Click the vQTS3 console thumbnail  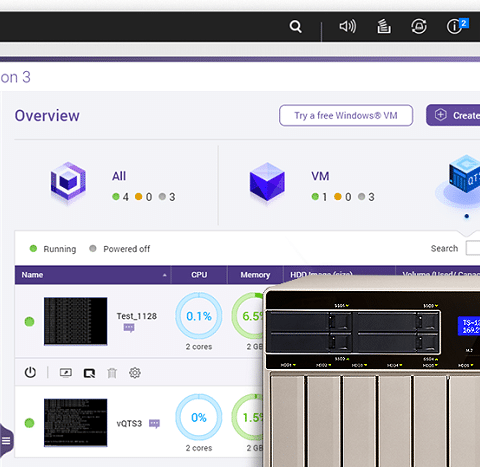[x=76, y=422]
